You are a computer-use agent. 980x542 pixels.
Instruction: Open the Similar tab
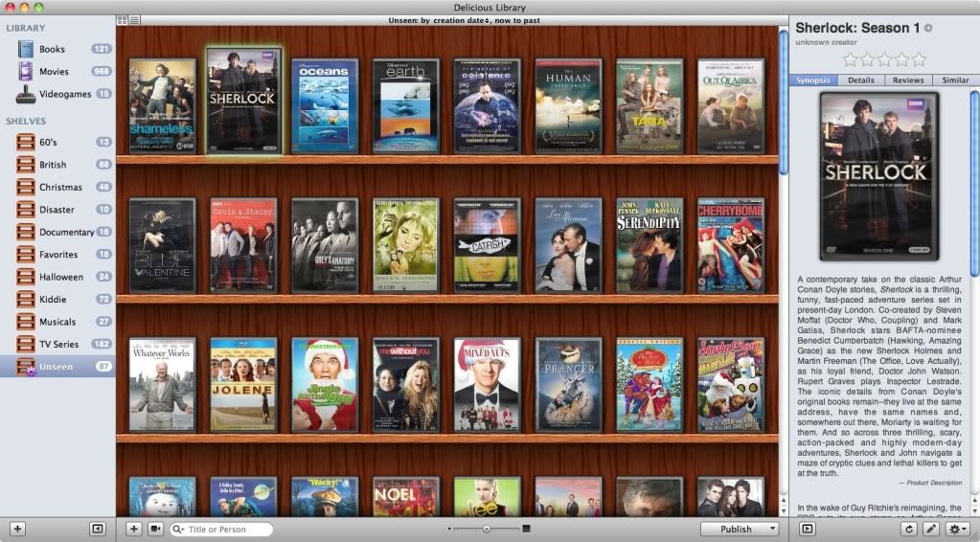pos(956,79)
